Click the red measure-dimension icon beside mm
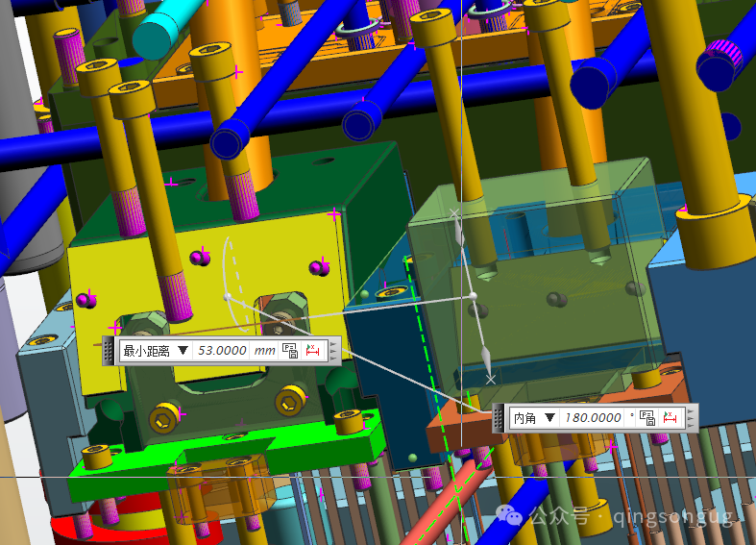The image size is (756, 545). click(x=313, y=351)
